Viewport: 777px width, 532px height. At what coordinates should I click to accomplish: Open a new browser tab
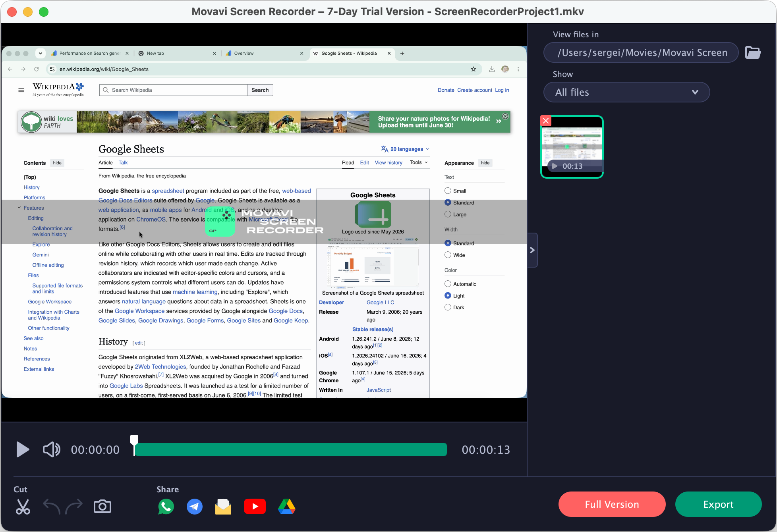click(x=402, y=53)
